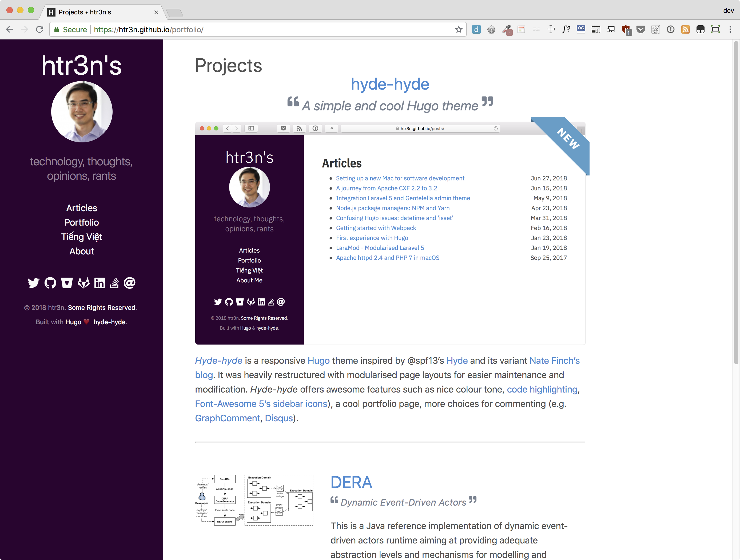Open the hyde-hyde project title link
This screenshot has height=560, width=740.
pos(390,84)
